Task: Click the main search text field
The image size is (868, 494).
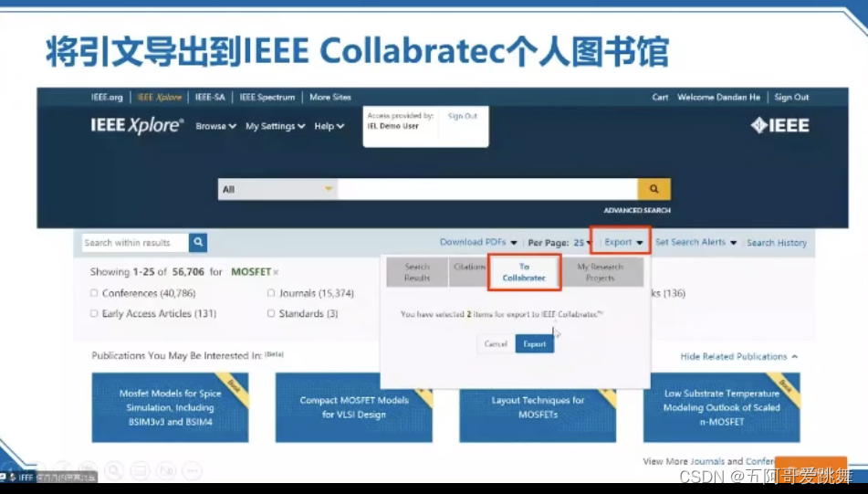Action: click(487, 189)
